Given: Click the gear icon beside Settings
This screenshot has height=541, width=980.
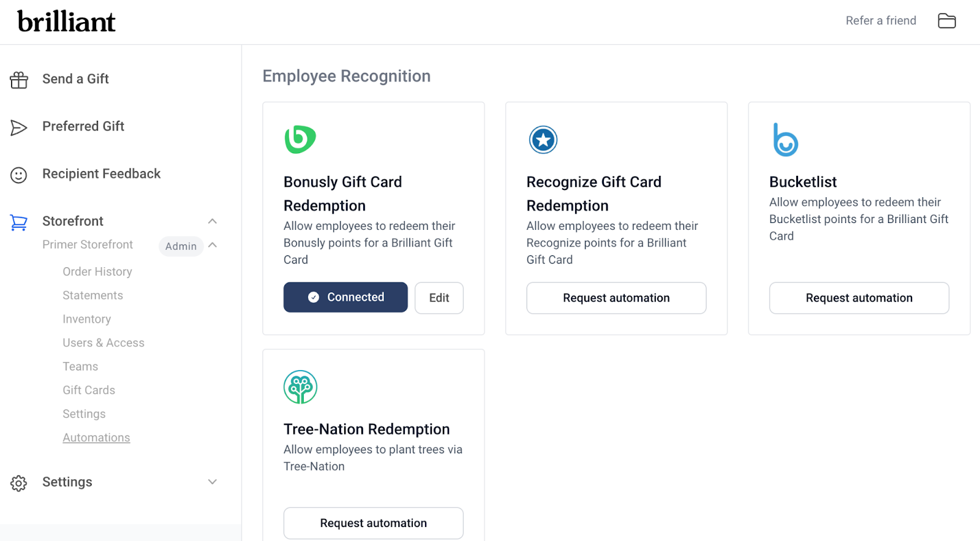Looking at the screenshot, I should 19,483.
